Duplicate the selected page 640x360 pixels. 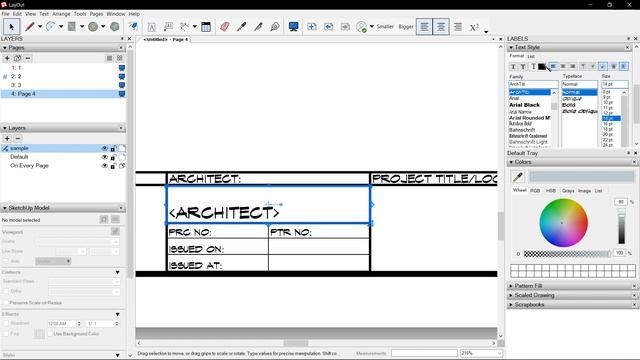[x=17, y=58]
